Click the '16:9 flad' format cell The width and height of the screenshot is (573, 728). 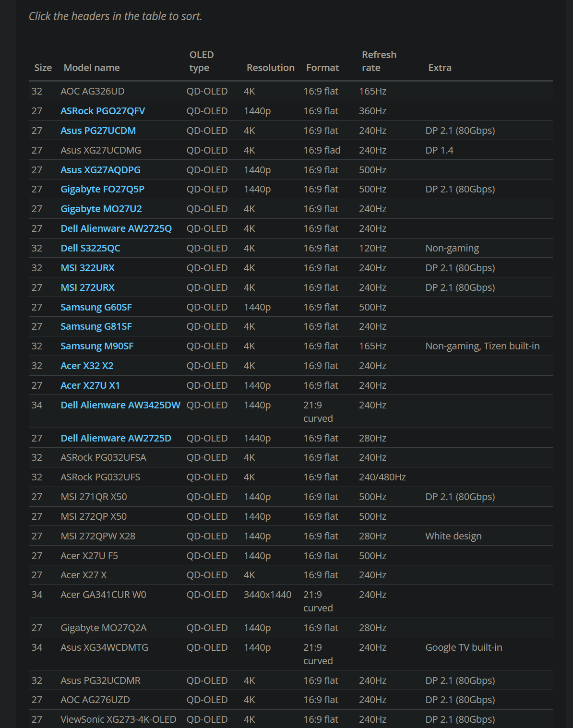(x=322, y=150)
